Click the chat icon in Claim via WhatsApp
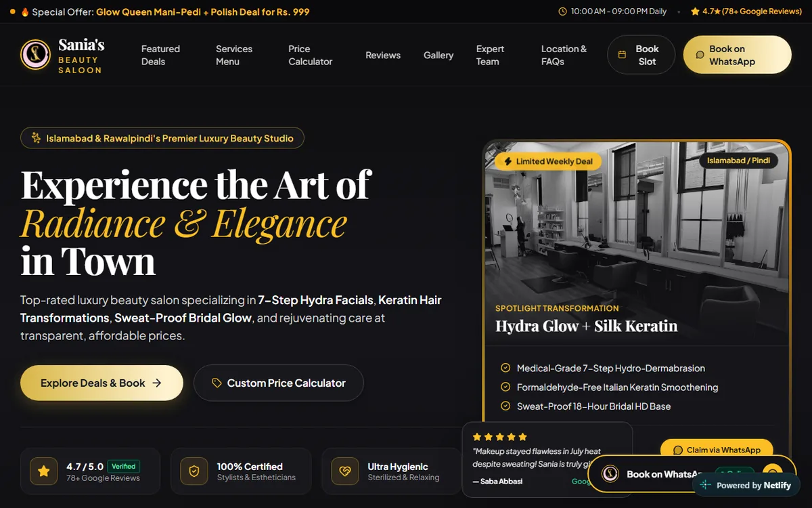812x508 pixels. [x=677, y=450]
